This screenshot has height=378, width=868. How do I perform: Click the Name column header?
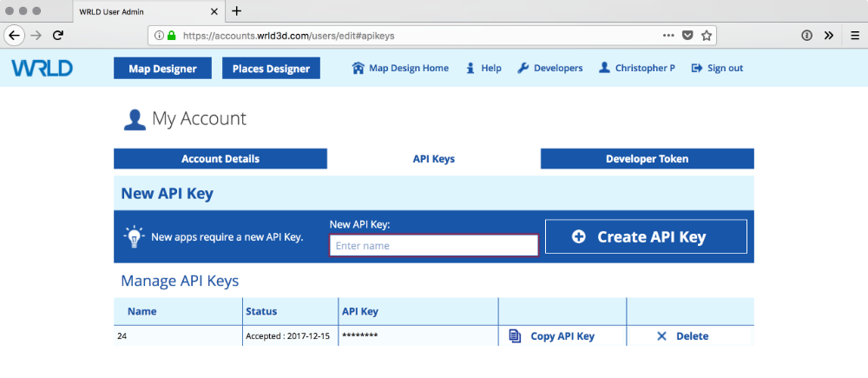click(x=141, y=311)
